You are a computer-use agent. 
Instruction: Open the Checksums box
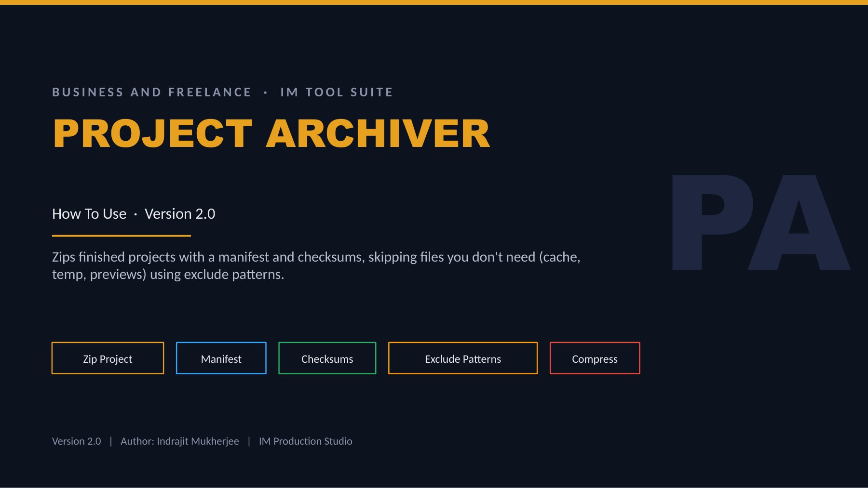click(x=327, y=358)
